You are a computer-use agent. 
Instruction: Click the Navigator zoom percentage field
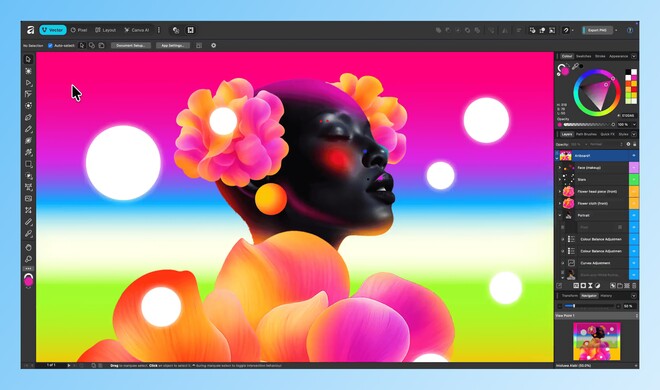(628, 306)
